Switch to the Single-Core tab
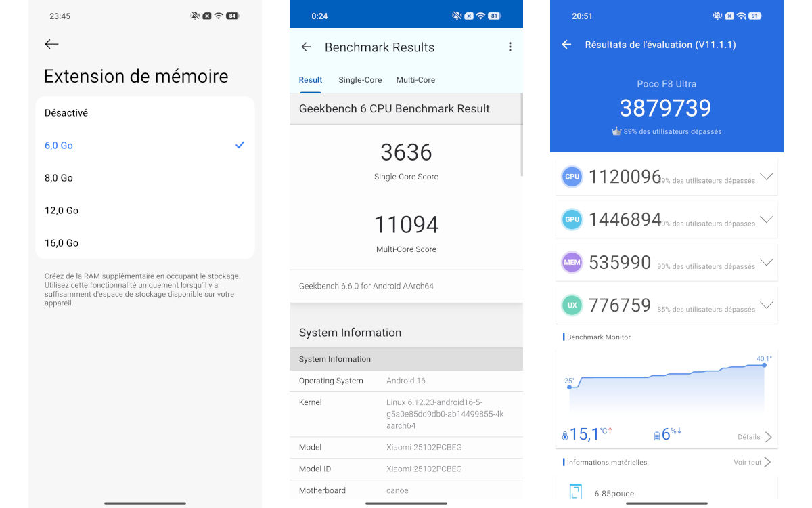The width and height of the screenshot is (812, 508). (360, 79)
